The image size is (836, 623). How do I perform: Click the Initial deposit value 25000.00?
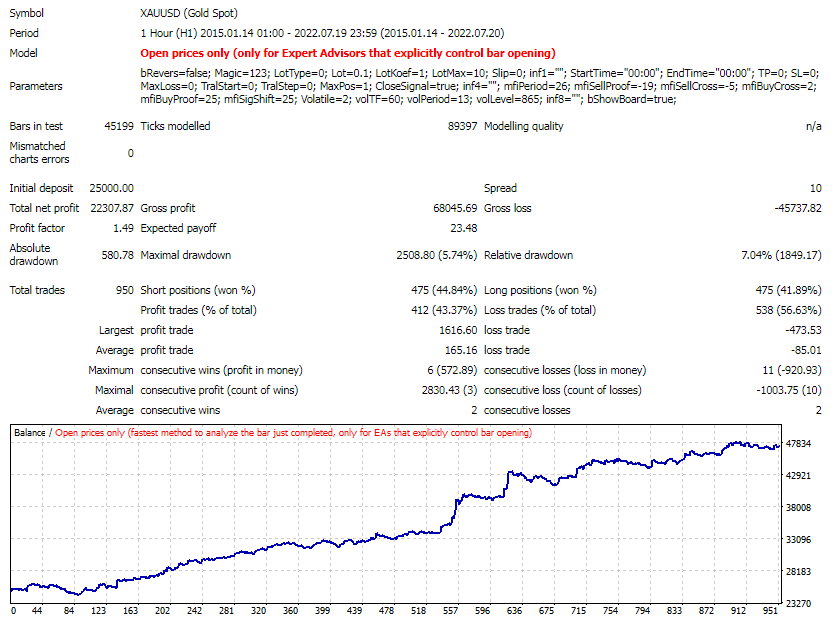pyautogui.click(x=111, y=188)
